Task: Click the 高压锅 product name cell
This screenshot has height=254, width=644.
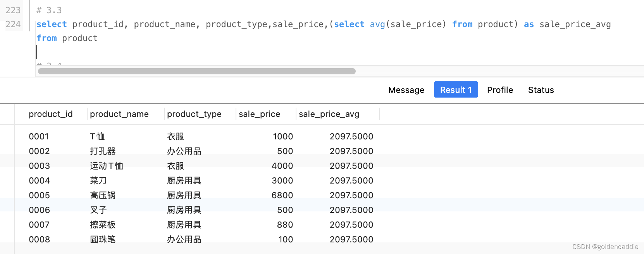Action: (103, 196)
